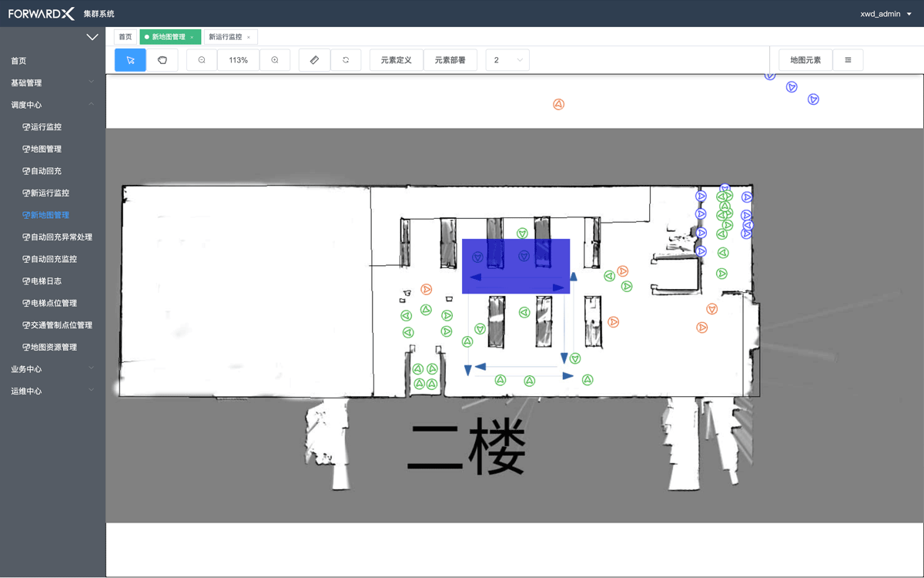
Task: Open 新地图管理 in the sidebar
Action: click(52, 215)
